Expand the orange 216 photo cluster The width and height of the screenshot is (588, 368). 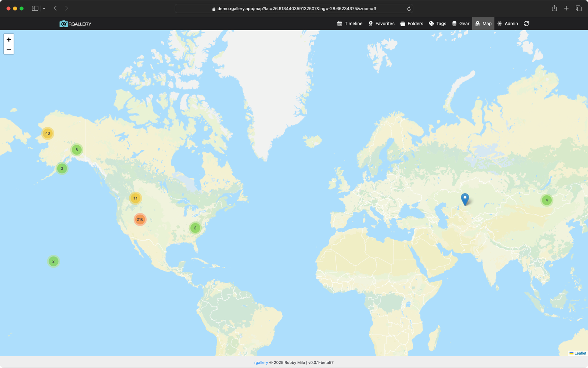pyautogui.click(x=140, y=219)
